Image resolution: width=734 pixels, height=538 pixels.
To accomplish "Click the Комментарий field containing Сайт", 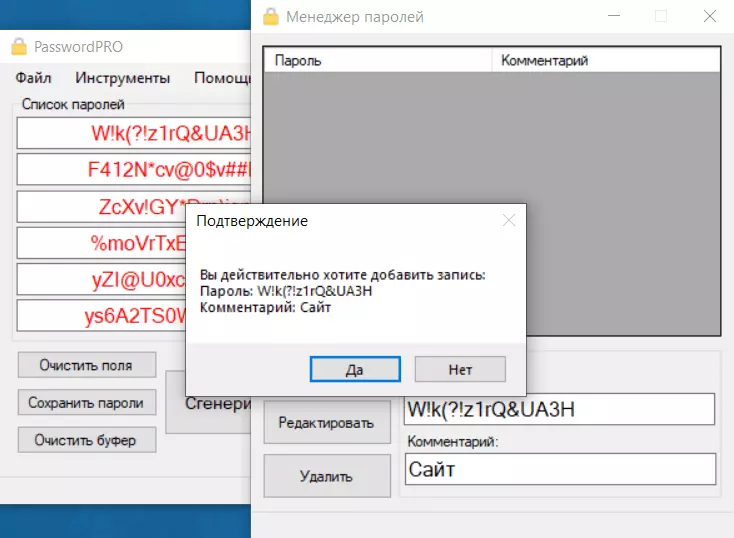I will (559, 469).
